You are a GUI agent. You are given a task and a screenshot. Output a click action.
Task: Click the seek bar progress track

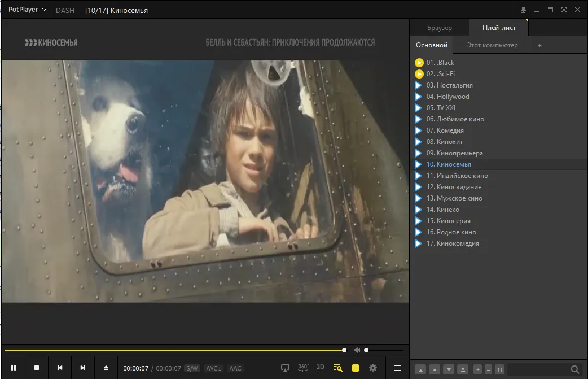(x=174, y=350)
